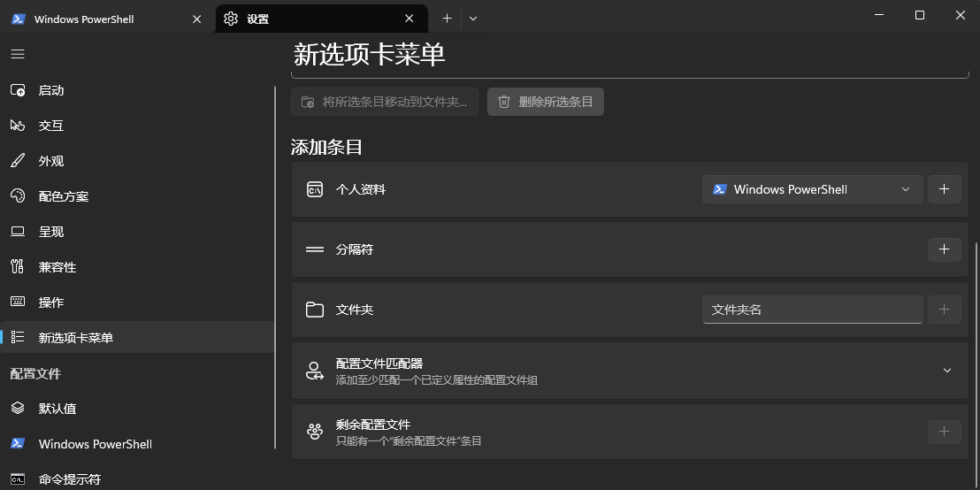
Task: Click the 文件夹名 folder name field
Action: click(812, 310)
